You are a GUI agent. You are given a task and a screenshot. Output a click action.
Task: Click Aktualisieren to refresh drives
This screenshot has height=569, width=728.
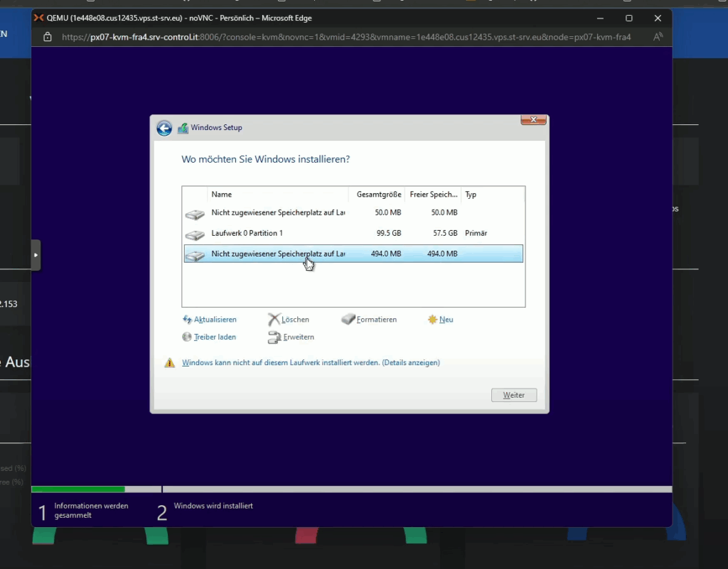(215, 320)
